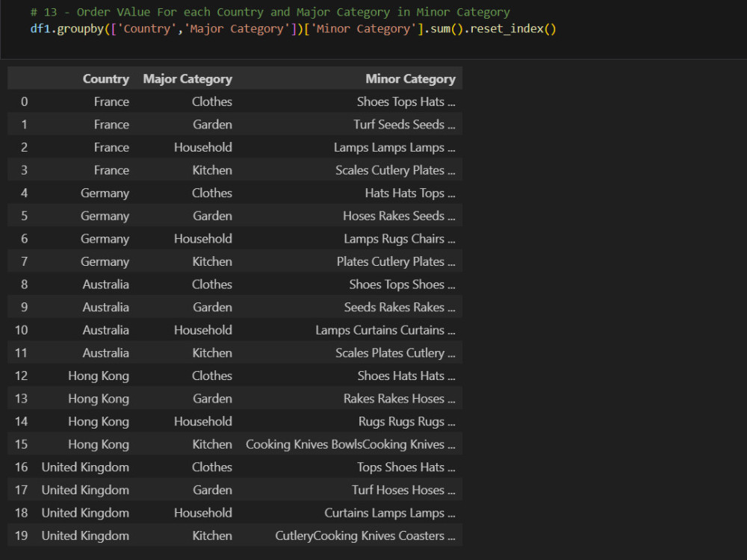Viewport: 747px width, 560px height.
Task: Click 'Hats Hats Tops ...' cell
Action: (x=410, y=193)
